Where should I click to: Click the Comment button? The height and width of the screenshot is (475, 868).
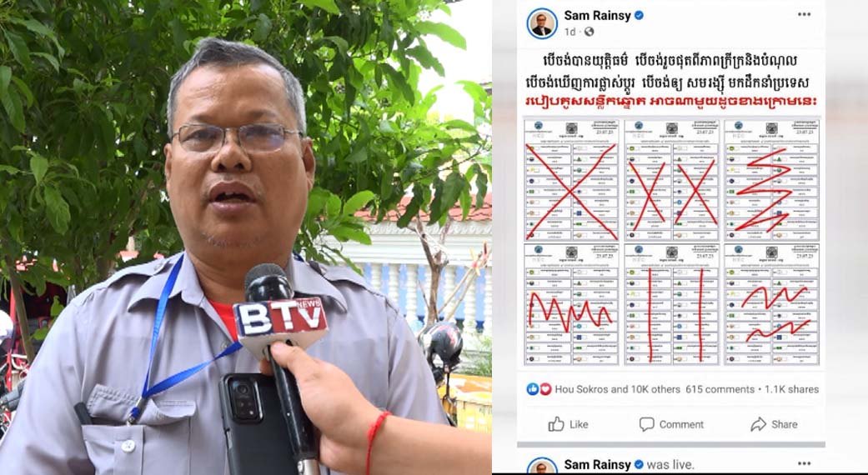(671, 425)
